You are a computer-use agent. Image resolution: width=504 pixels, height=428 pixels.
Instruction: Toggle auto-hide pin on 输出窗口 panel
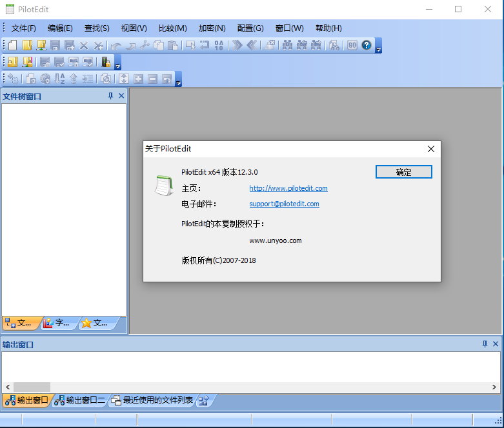pos(485,344)
